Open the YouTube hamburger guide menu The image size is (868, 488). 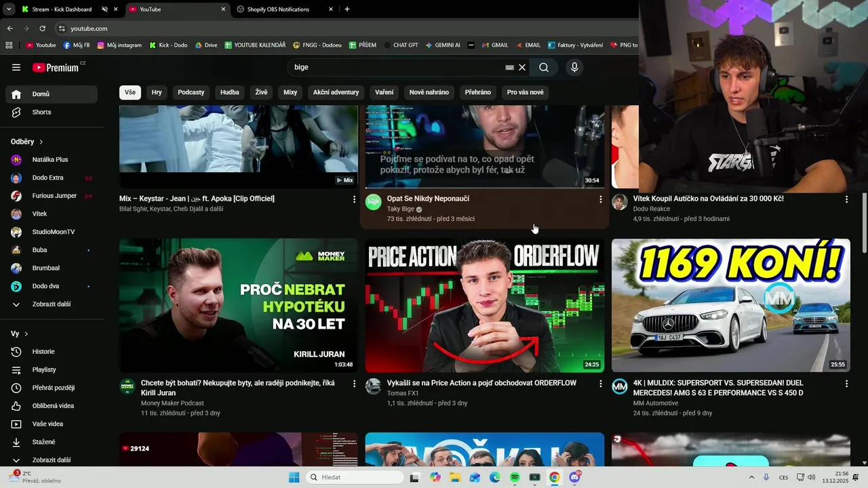pos(16,67)
